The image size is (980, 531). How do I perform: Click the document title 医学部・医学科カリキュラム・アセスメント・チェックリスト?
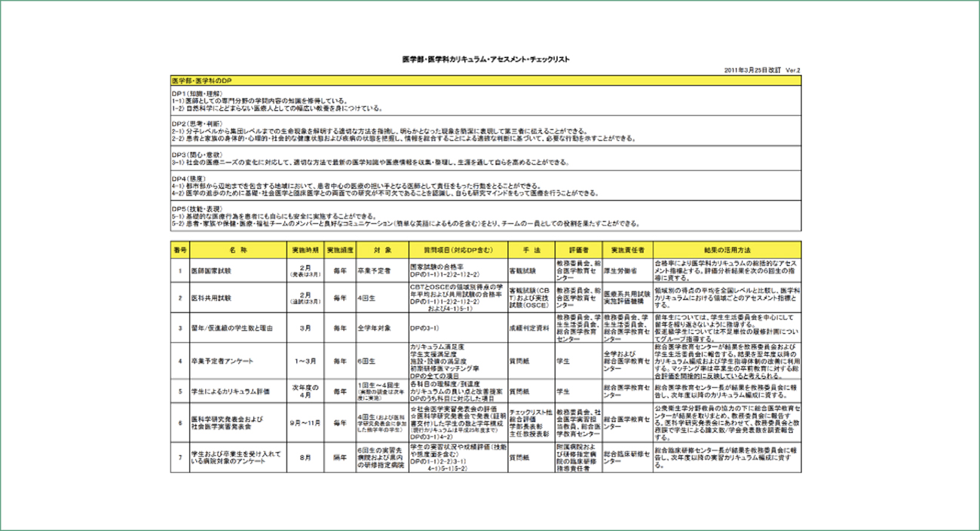[x=486, y=59]
